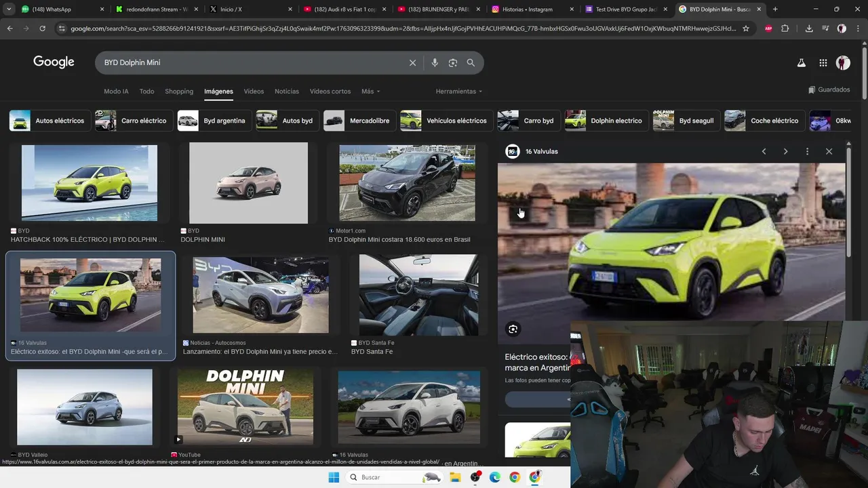Expand the Herramientas dropdown
This screenshot has width=868, height=488.
pyautogui.click(x=459, y=91)
